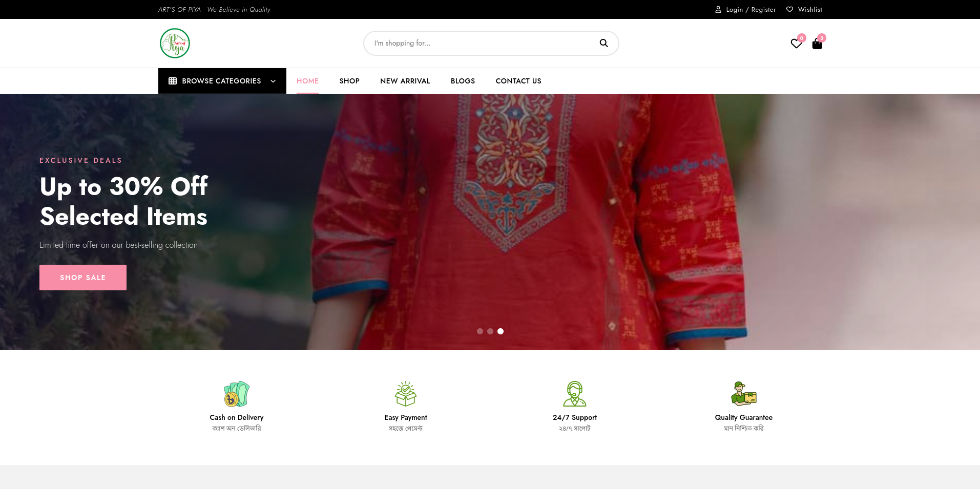Select the second carousel slide dot

[490, 331]
